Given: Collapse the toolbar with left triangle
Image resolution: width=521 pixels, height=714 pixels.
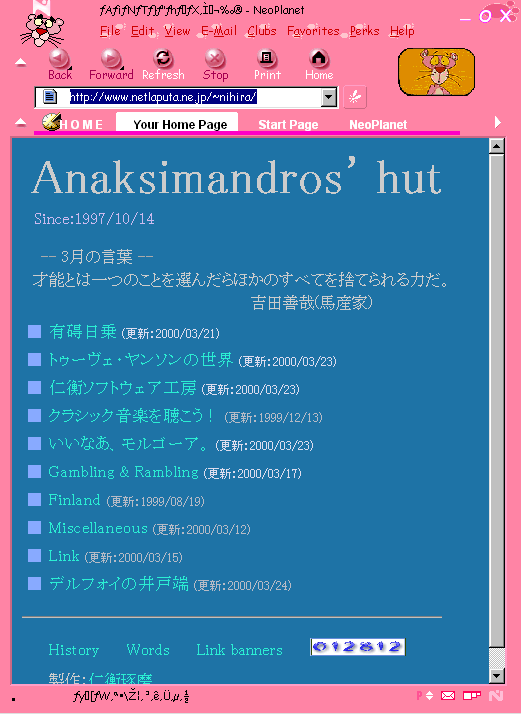Looking at the screenshot, I should 20,62.
